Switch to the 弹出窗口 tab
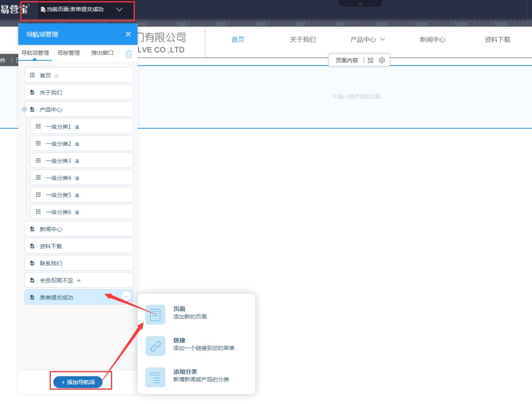 click(102, 53)
